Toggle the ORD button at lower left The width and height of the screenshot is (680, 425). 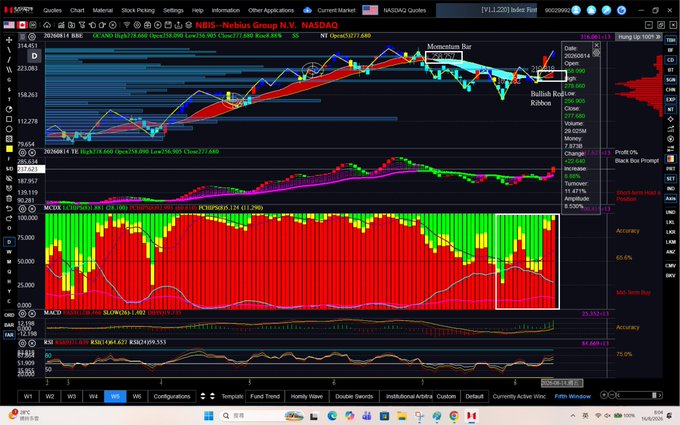9,315
